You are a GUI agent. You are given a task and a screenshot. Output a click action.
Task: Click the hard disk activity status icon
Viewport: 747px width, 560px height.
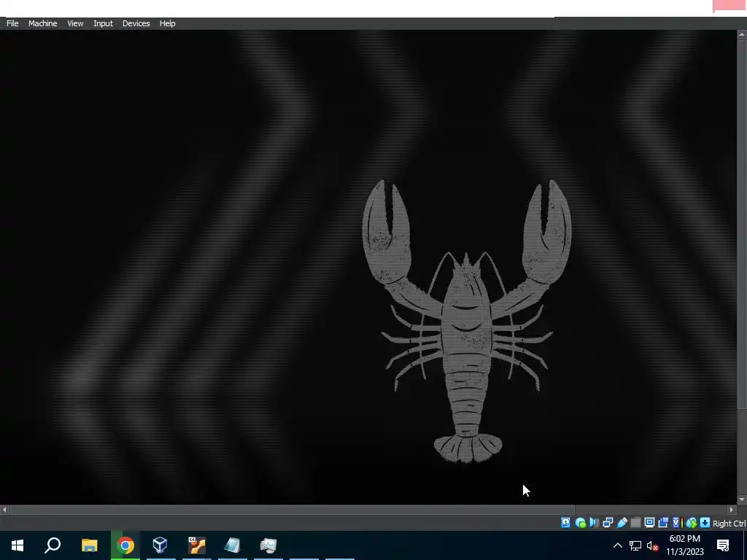point(565,523)
